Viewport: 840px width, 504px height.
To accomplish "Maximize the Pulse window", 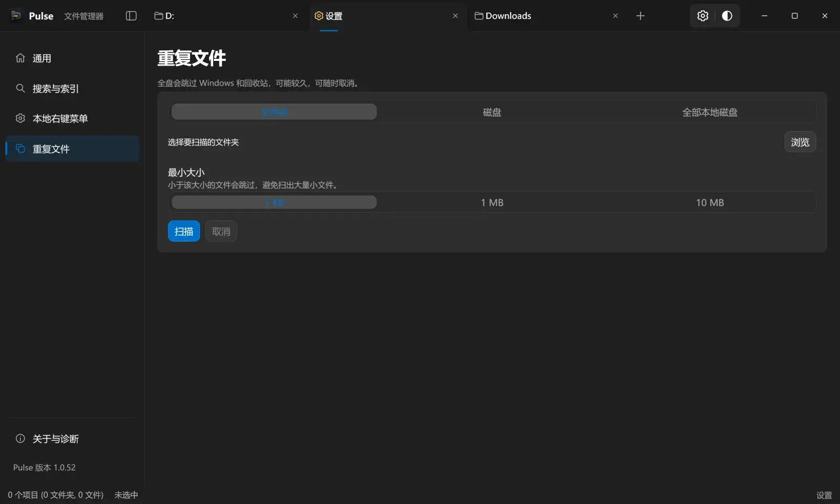I will click(x=794, y=16).
